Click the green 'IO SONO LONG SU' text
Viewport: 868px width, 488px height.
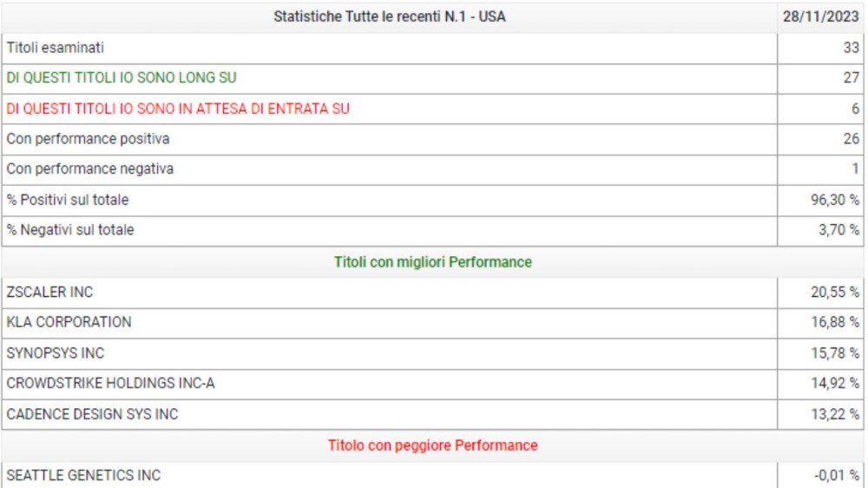tap(122, 78)
